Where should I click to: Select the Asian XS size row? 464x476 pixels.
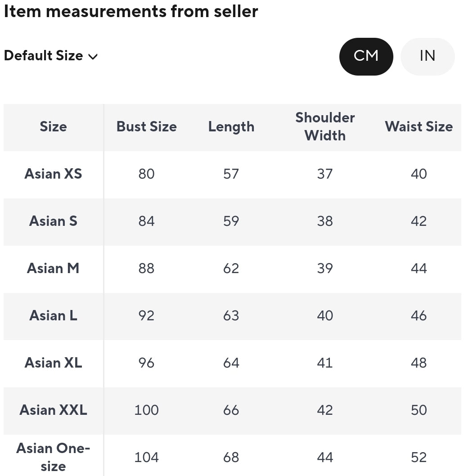pos(232,174)
